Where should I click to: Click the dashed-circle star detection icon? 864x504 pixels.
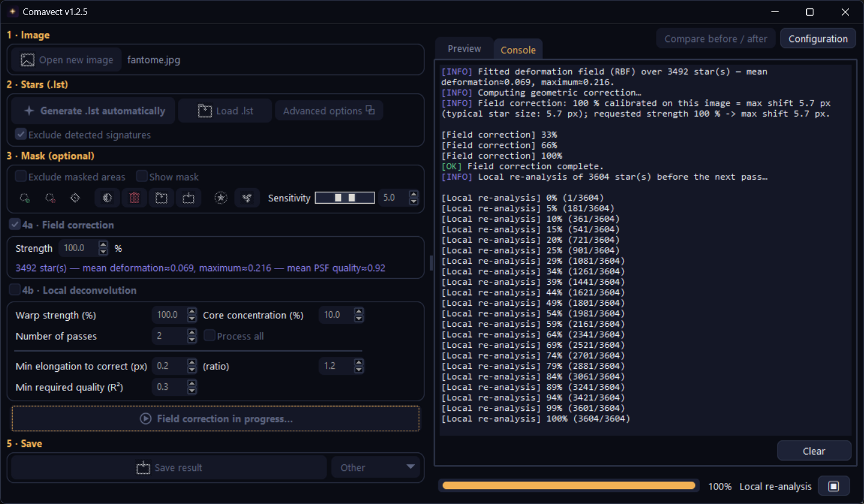(221, 198)
